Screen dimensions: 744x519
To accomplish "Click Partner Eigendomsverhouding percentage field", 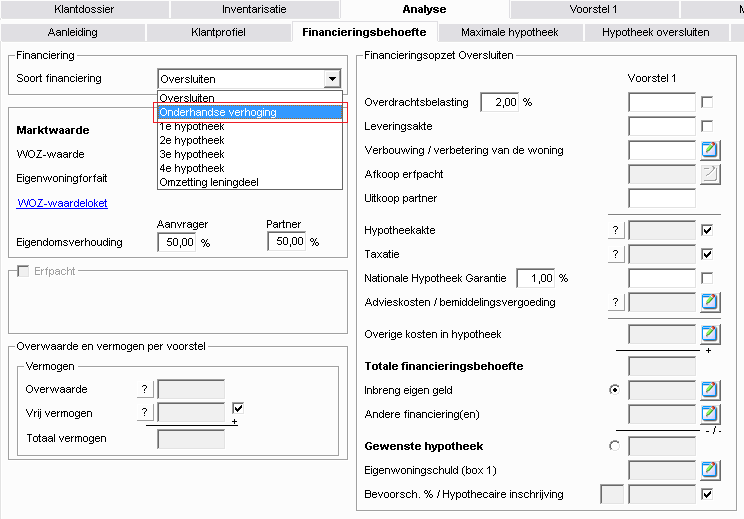I will (x=287, y=241).
